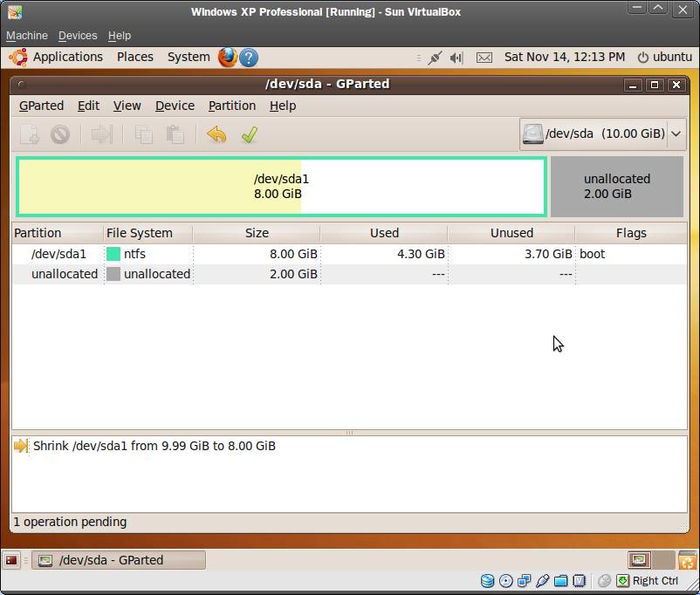
Task: Click the VirtualBox CD/DVD status icon
Action: click(x=506, y=581)
